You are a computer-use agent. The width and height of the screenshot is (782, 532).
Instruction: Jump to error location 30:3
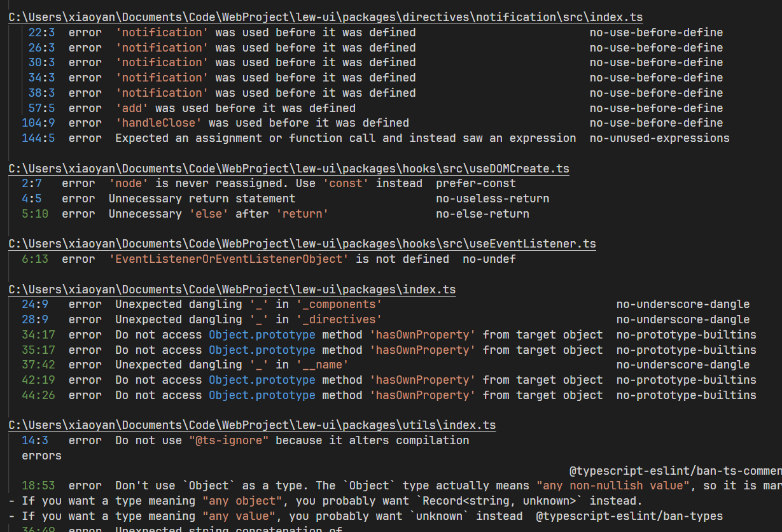(41, 62)
